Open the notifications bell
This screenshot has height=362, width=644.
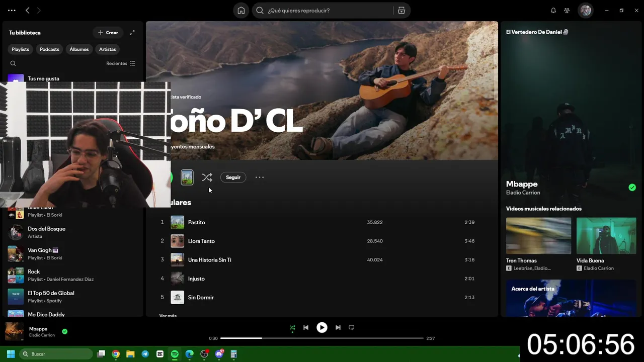point(553,11)
